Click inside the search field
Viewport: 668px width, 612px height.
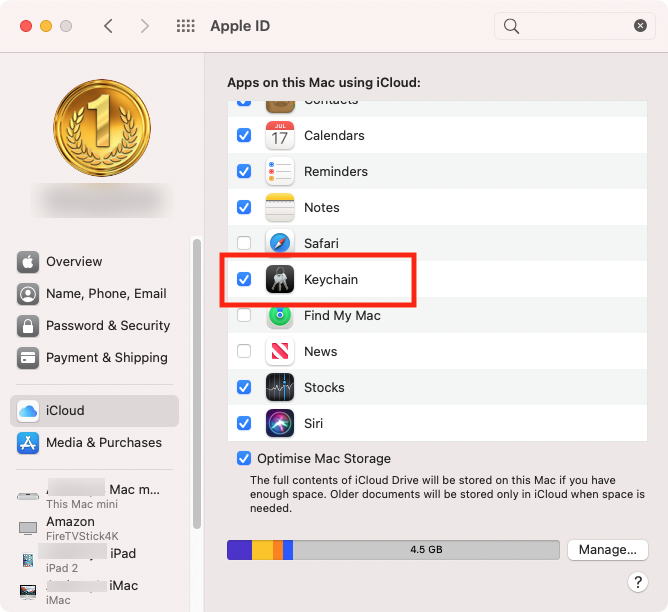click(x=574, y=26)
